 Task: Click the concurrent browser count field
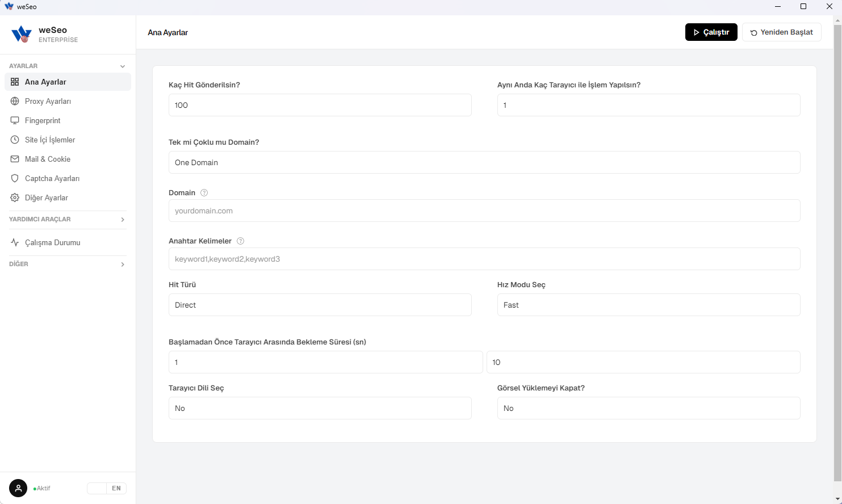click(x=649, y=105)
